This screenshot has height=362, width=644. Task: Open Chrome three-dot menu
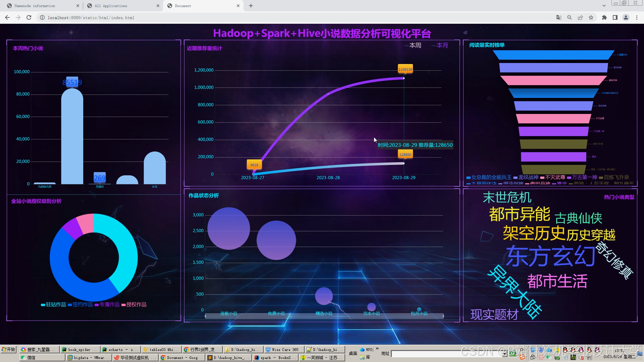pyautogui.click(x=637, y=18)
